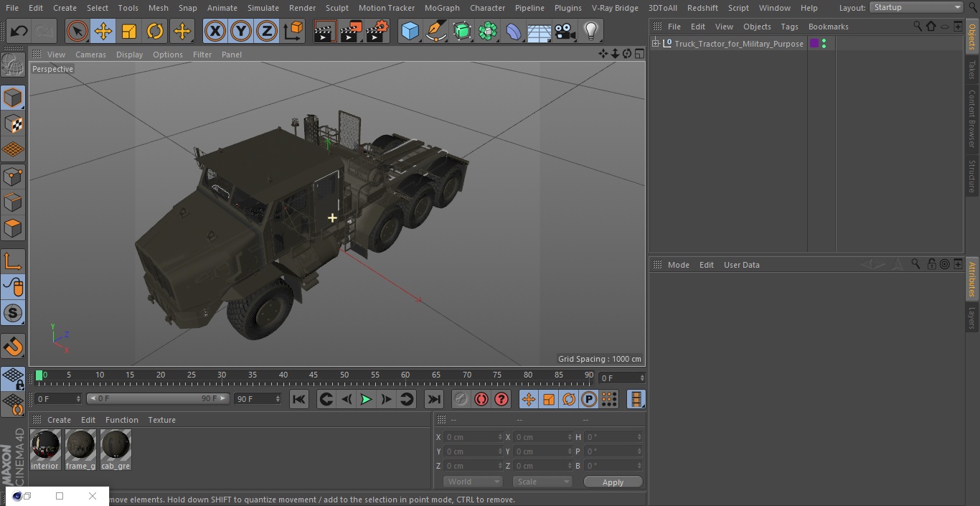This screenshot has width=980, height=506.
Task: Open the MoGraph Array green flower icon
Action: [x=488, y=31]
